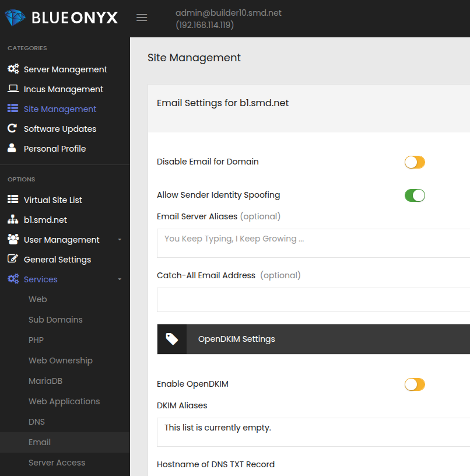
Task: Enable the OpenDKIM switch
Action: pyautogui.click(x=415, y=384)
